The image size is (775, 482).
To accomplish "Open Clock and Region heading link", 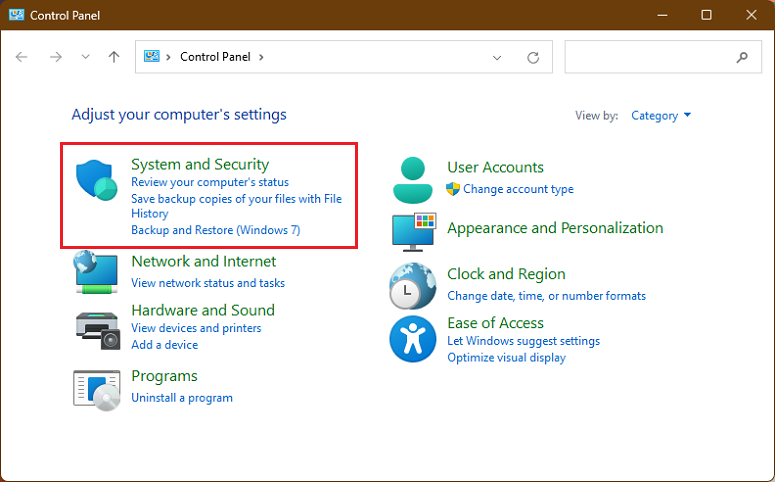I will [506, 274].
